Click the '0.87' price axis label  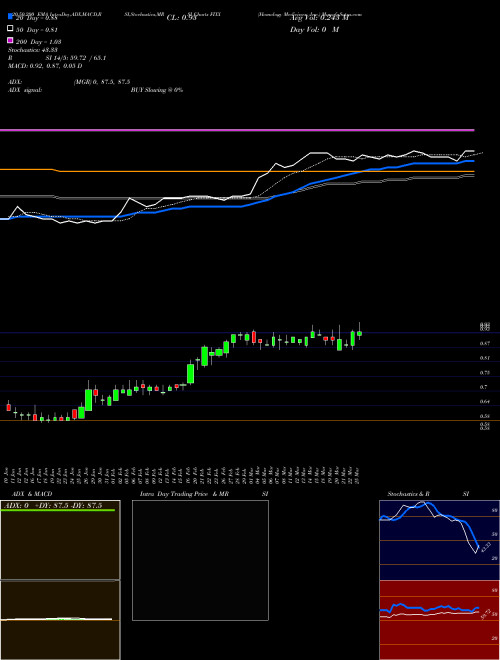coord(484,343)
